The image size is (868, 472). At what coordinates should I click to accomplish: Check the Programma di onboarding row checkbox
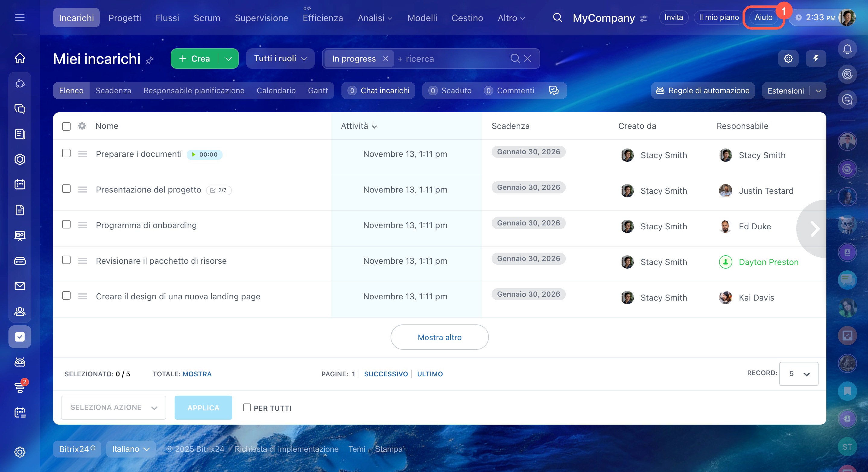click(66, 225)
